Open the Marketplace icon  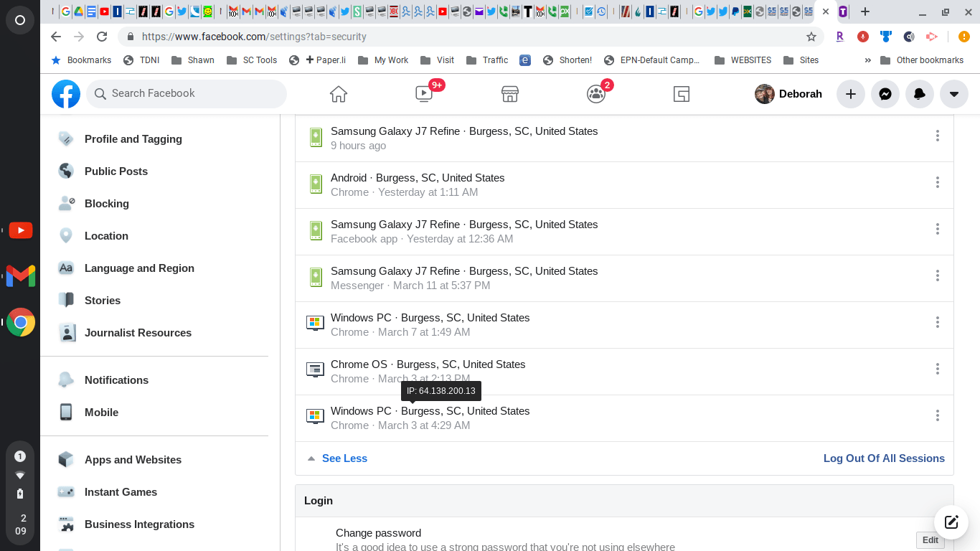click(509, 94)
